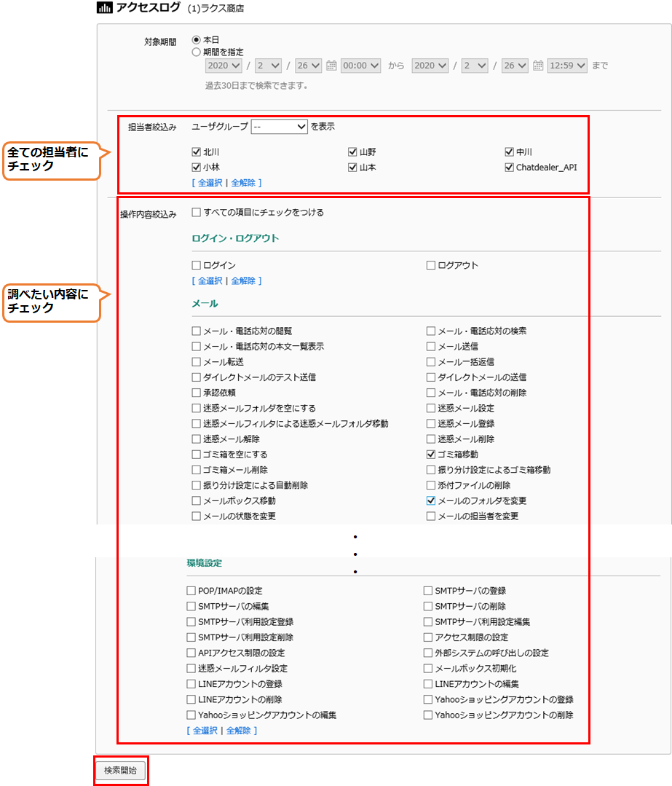The width and height of the screenshot is (672, 786).
Task: Uncheck the 北川 staff checkbox
Action: pos(197,152)
